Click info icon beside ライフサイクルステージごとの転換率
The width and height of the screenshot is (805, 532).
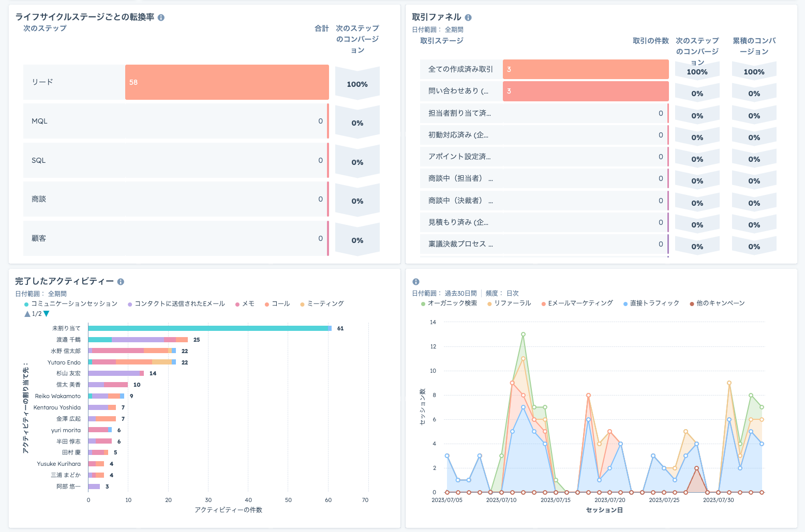click(161, 18)
